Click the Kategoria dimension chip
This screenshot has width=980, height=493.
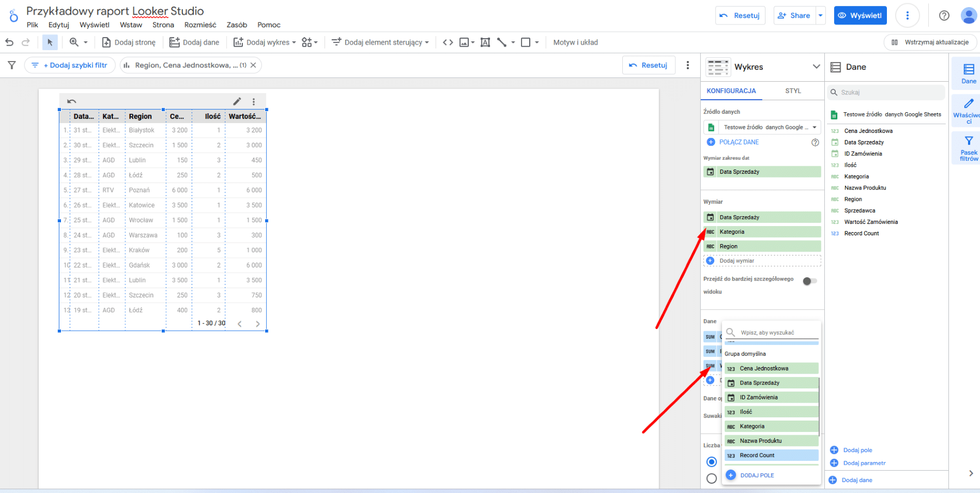point(762,232)
